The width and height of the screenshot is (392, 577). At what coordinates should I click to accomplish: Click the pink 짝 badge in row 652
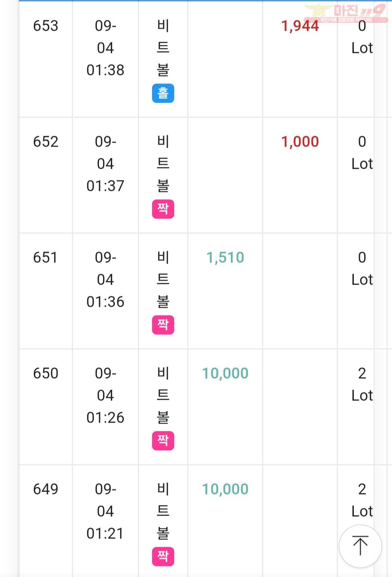coord(163,209)
